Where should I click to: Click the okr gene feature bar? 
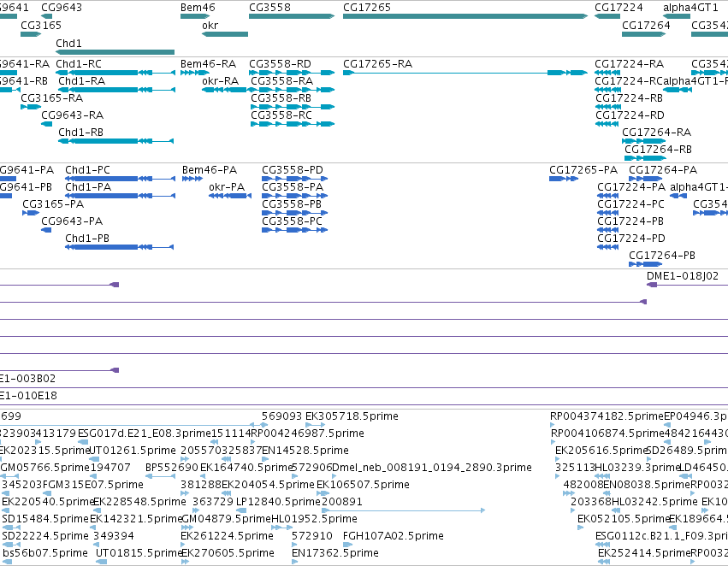click(225, 34)
